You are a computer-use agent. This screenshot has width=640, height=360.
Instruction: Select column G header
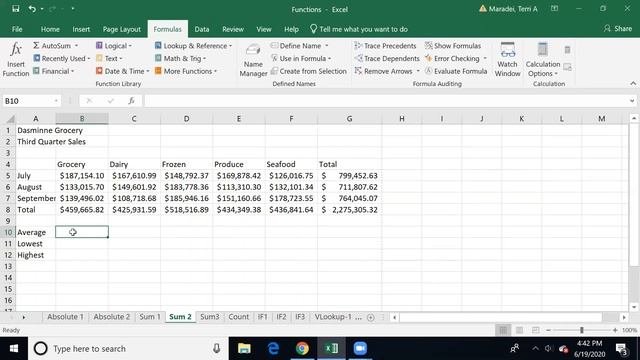pyautogui.click(x=349, y=118)
